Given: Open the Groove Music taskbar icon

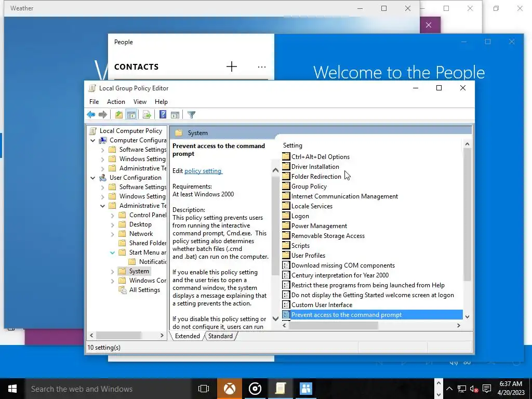Looking at the screenshot, I should pos(255,389).
